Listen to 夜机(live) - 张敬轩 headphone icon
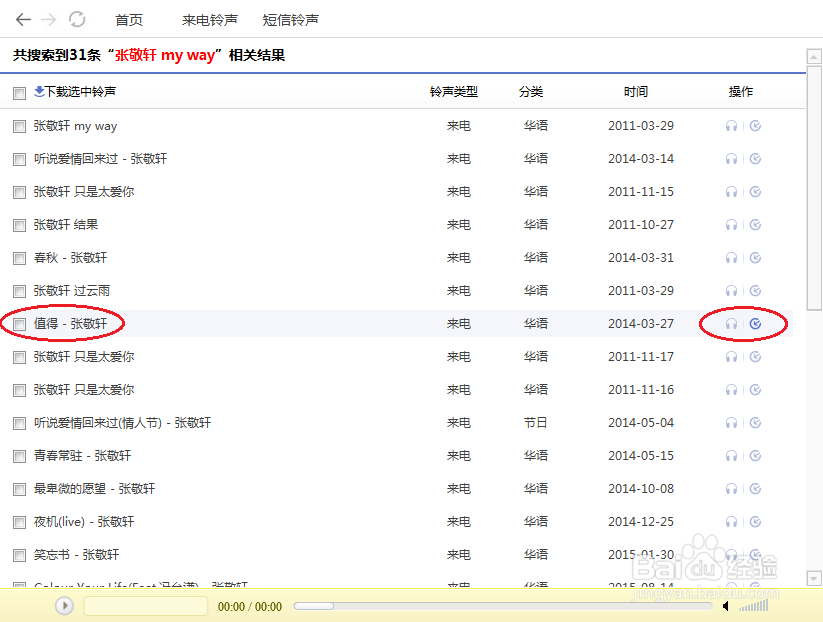Image resolution: width=823 pixels, height=622 pixels. (731, 522)
